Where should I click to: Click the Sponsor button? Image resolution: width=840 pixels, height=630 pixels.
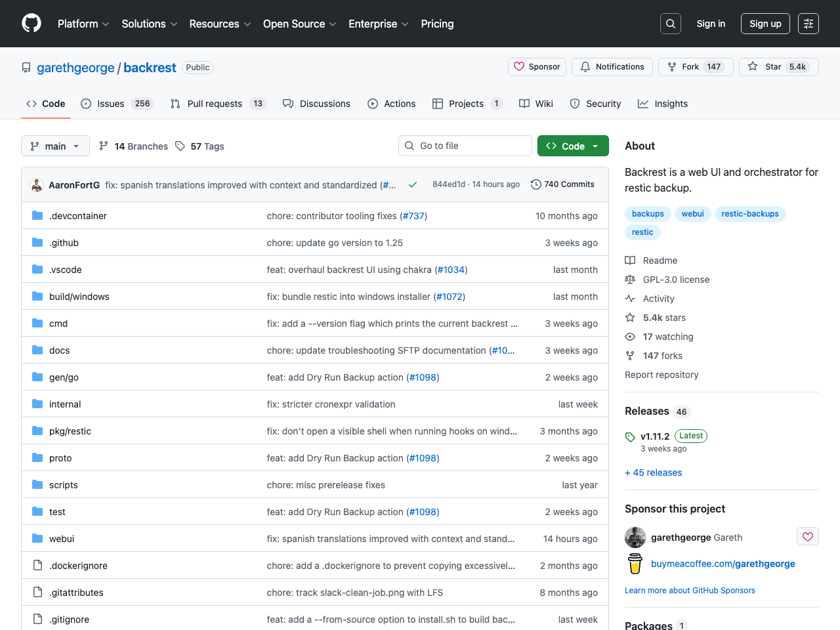click(537, 67)
